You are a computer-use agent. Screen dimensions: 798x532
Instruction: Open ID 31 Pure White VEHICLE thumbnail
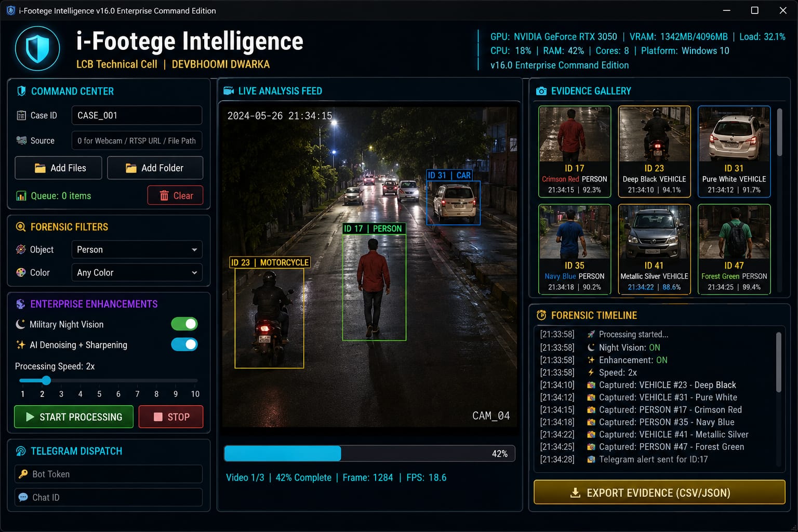(734, 151)
